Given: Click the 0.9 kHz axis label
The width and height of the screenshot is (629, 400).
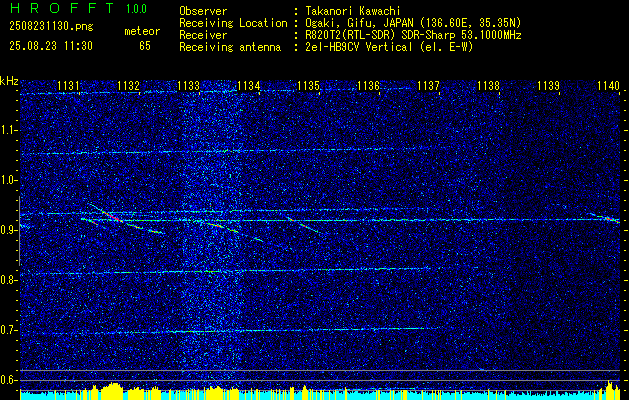Looking at the screenshot, I should click(x=8, y=230).
